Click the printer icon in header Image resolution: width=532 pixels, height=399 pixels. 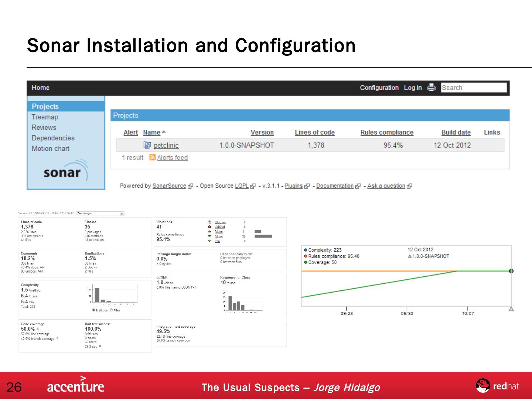pyautogui.click(x=431, y=88)
